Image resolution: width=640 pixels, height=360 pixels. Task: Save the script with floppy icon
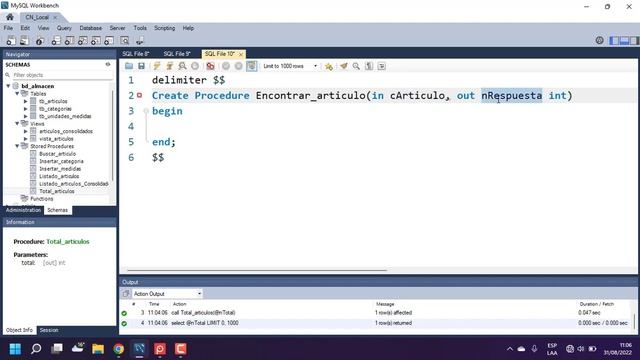(x=141, y=66)
